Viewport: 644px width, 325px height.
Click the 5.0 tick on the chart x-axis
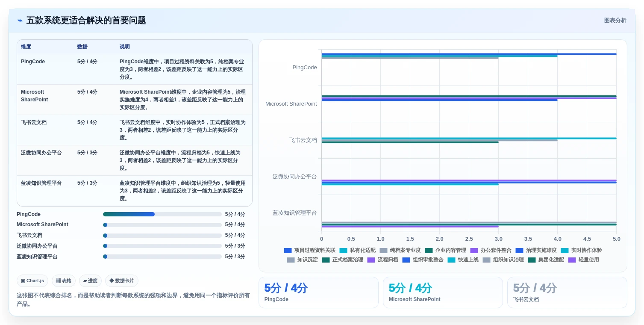click(x=616, y=239)
